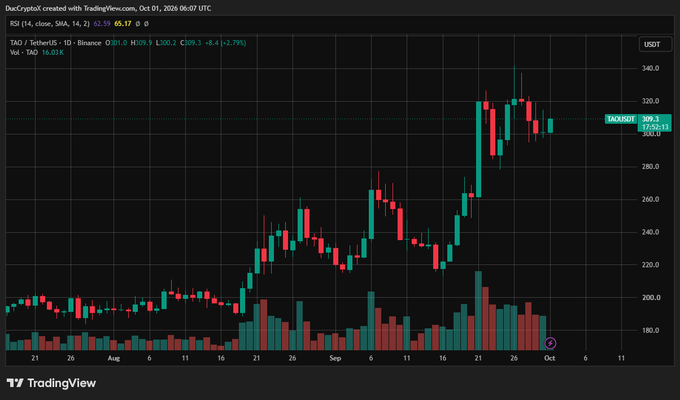680x400 pixels.
Task: Click the TAOUSDT price label
Action: pos(621,119)
